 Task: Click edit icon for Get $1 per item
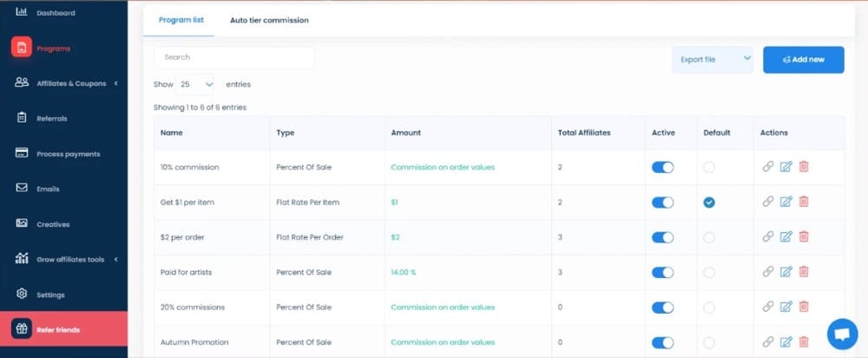click(x=786, y=202)
